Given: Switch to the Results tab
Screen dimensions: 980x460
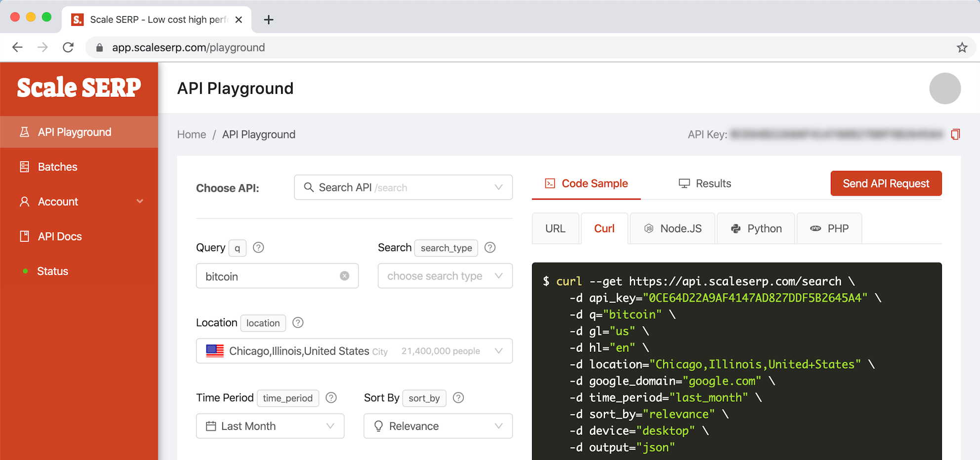Looking at the screenshot, I should point(705,184).
